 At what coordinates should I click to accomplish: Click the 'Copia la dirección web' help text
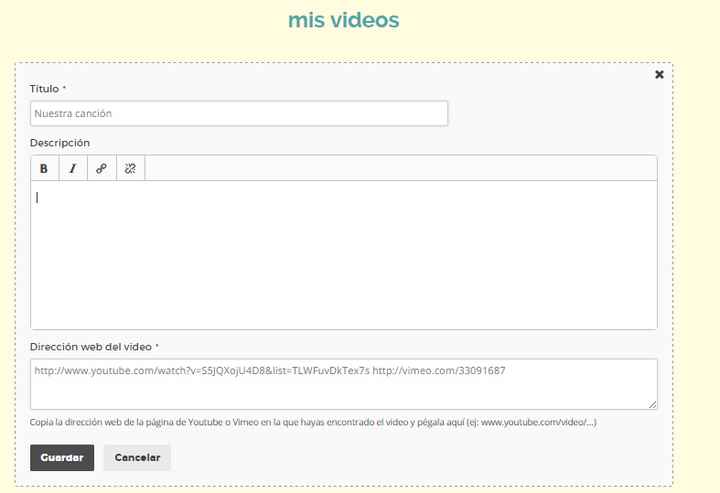pyautogui.click(x=313, y=422)
